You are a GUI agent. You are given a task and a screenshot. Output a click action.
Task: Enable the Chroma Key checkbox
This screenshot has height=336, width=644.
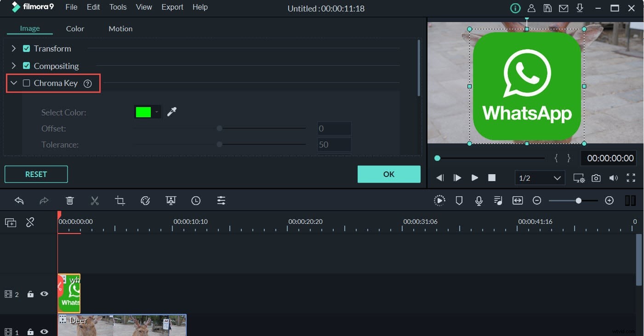click(26, 83)
